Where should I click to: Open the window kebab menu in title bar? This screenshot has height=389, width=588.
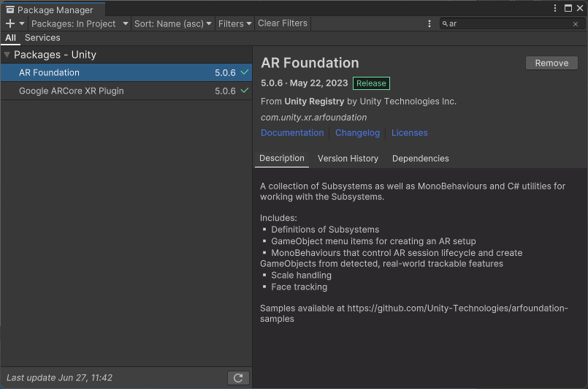555,8
